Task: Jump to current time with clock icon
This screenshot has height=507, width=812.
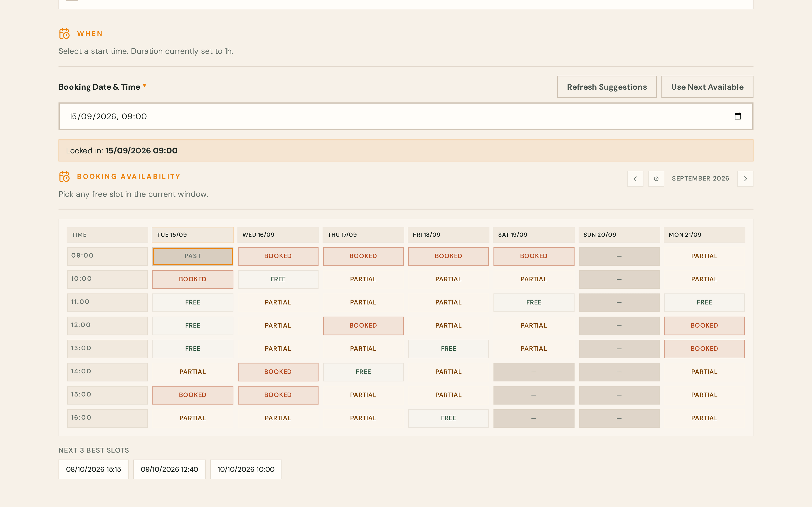Action: tap(656, 179)
